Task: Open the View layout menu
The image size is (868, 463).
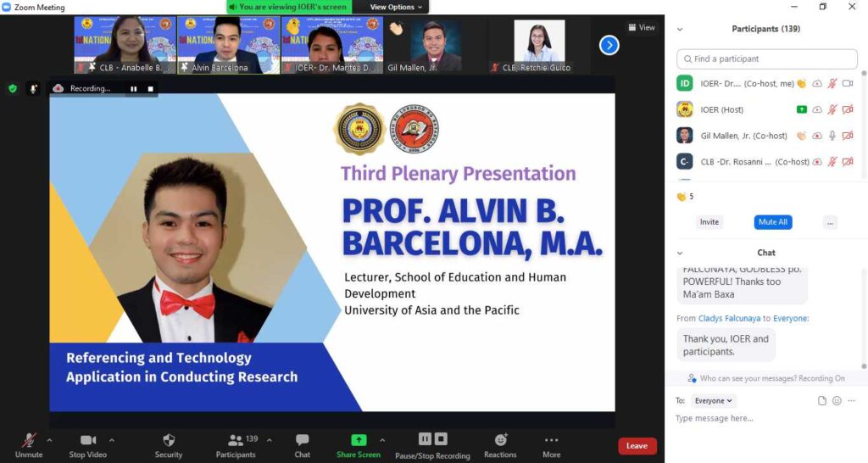Action: point(642,27)
